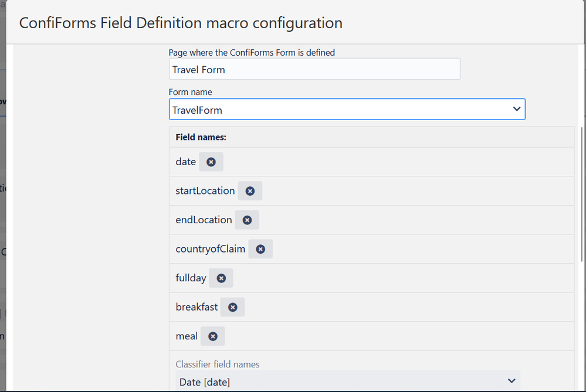The width and height of the screenshot is (586, 392).
Task: Remove the breakfast field
Action: coord(232,307)
